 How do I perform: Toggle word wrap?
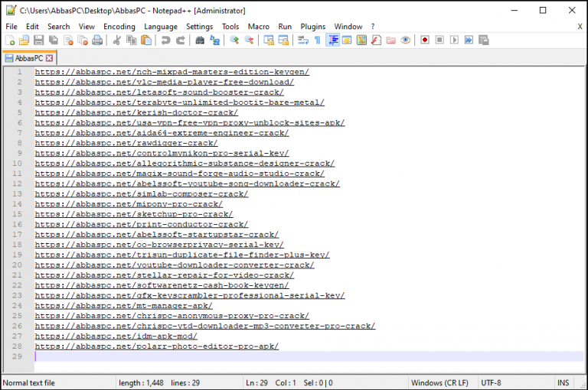point(302,40)
